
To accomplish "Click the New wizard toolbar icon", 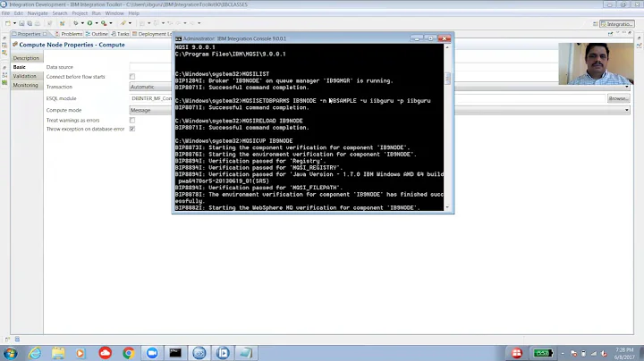I will click(x=8, y=23).
